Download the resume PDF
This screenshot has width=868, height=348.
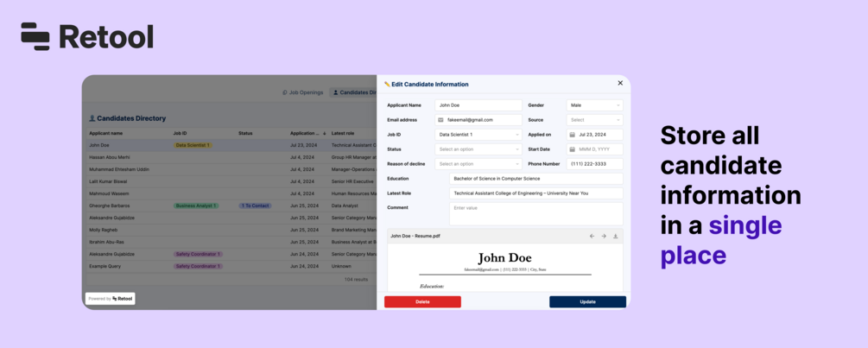point(615,237)
